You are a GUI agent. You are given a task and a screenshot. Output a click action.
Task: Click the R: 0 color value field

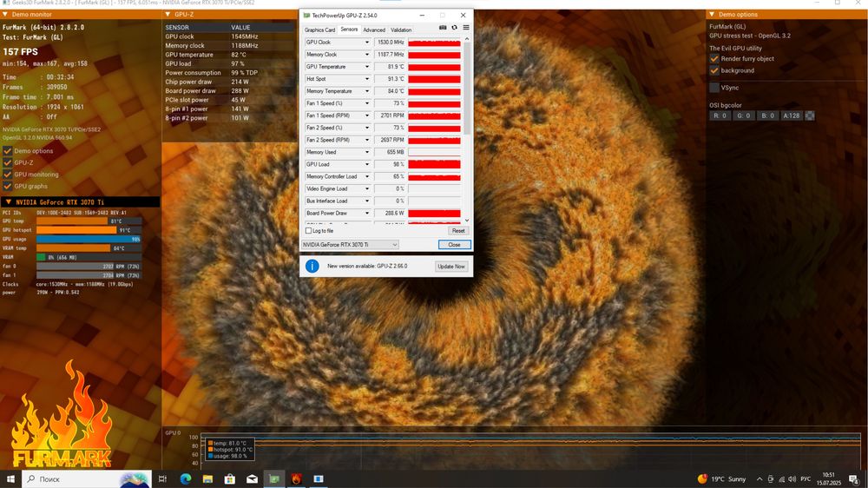[720, 115]
